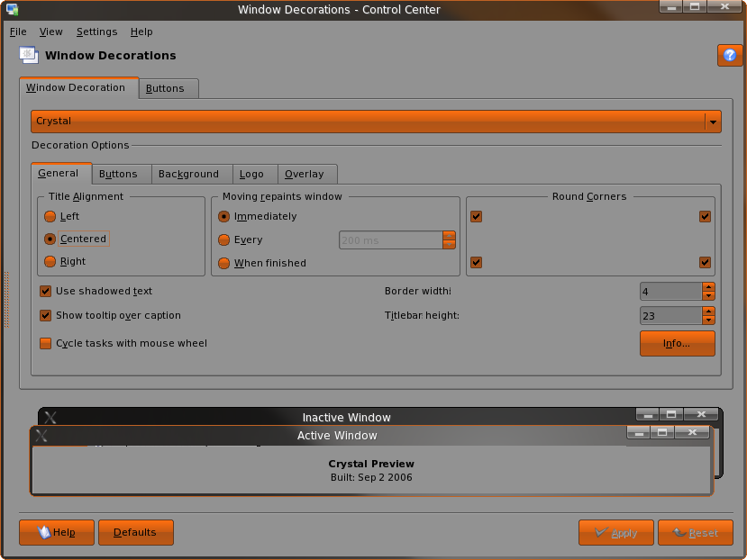
Task: Click the Info... button
Action: pyautogui.click(x=677, y=343)
